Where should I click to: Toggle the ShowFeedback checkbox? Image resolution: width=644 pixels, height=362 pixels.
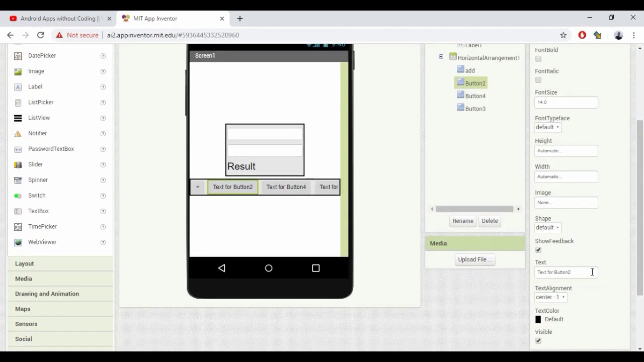[x=538, y=250]
